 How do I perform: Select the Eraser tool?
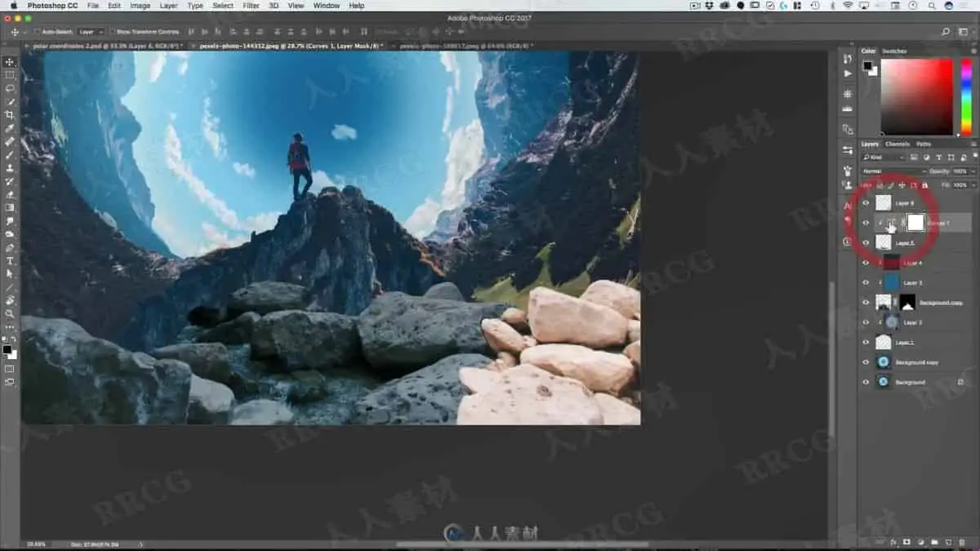10,194
